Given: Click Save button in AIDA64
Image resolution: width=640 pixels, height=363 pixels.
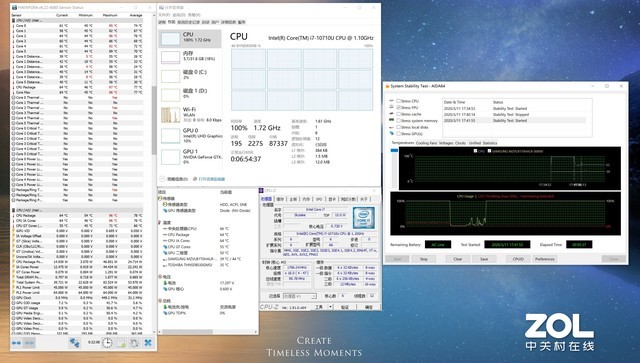Looking at the screenshot, I should [x=484, y=259].
